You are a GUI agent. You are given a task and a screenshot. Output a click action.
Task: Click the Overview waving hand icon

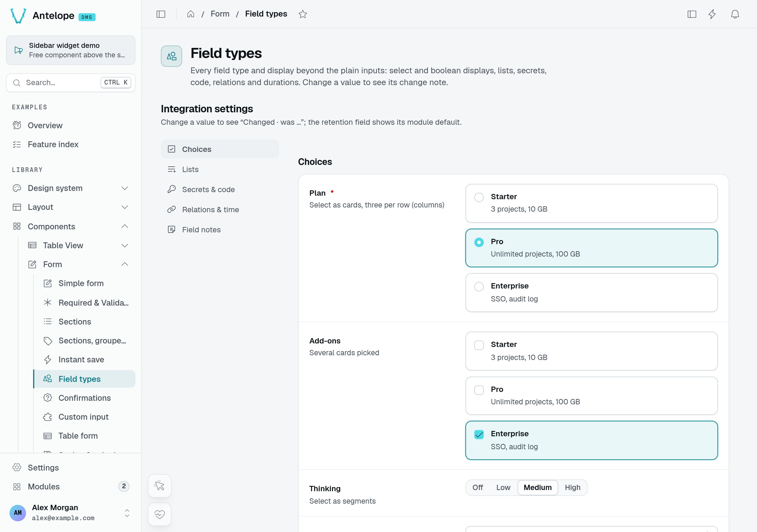click(17, 125)
